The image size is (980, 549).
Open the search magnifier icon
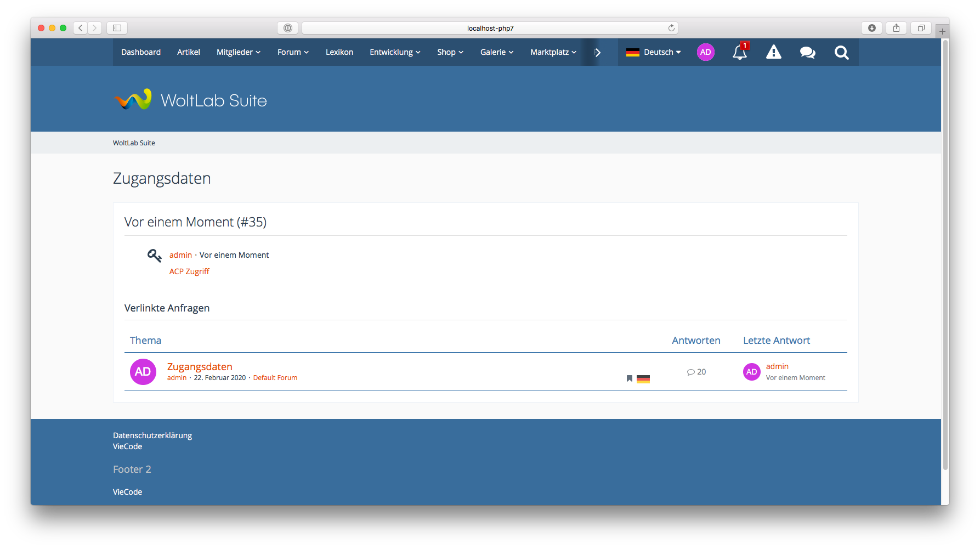[841, 52]
